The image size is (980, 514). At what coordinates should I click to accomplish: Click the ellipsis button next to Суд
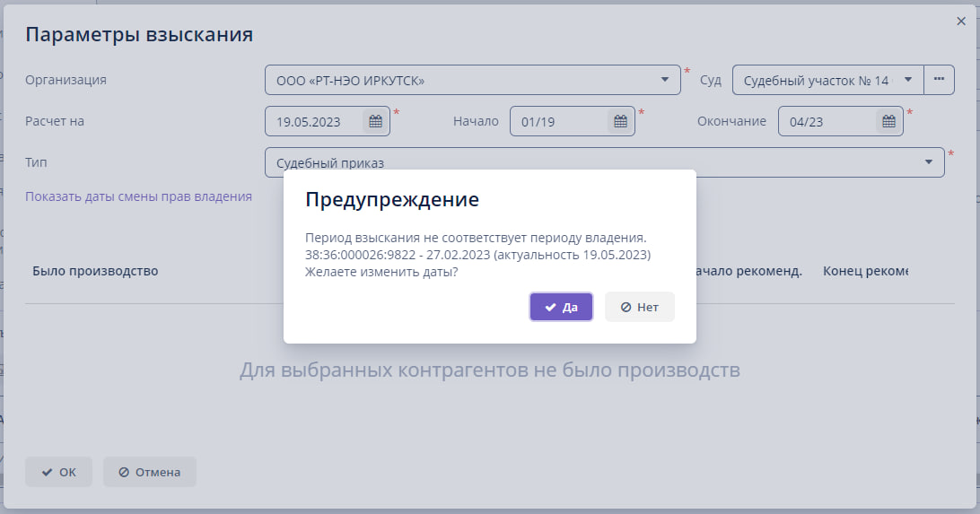click(x=939, y=80)
